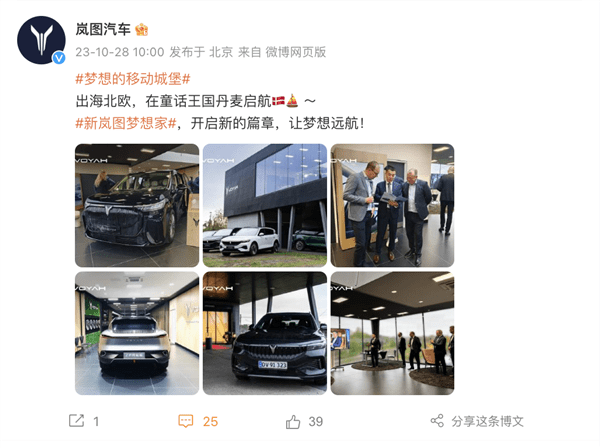
Task: Click the post timestamp 23-10-28 10:00
Action: pos(120,52)
